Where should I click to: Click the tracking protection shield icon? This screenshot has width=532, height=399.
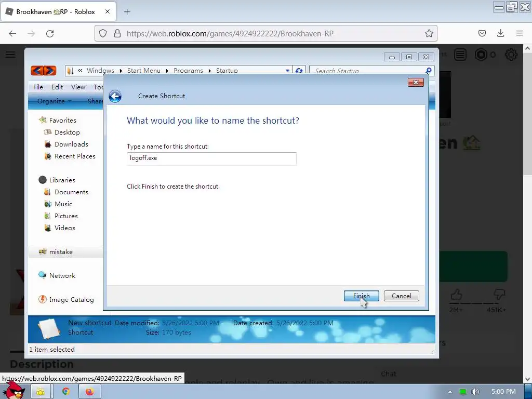tap(103, 34)
